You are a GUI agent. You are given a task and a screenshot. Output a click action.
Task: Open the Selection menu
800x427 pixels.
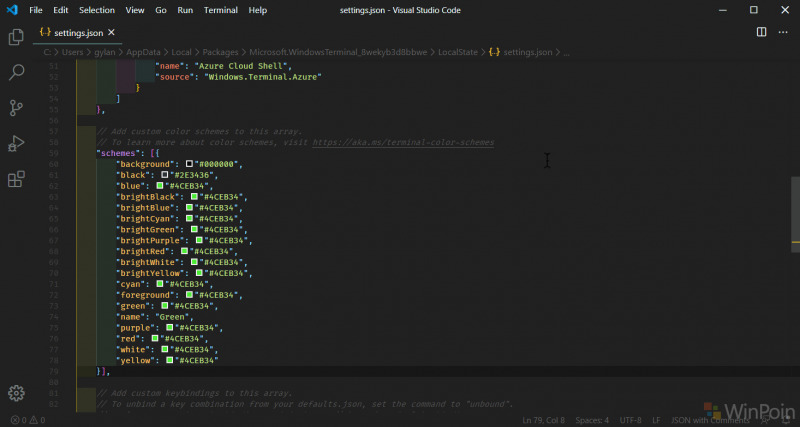[97, 10]
